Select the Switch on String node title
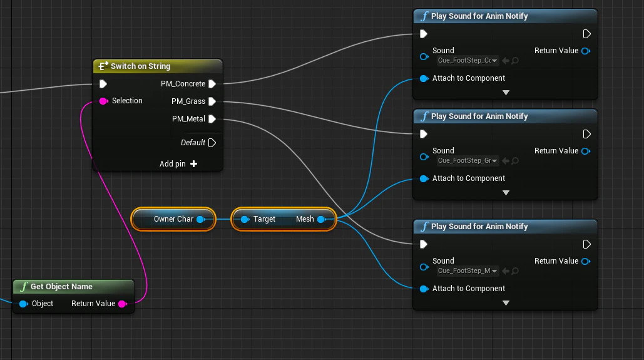The image size is (644, 360). [x=140, y=66]
